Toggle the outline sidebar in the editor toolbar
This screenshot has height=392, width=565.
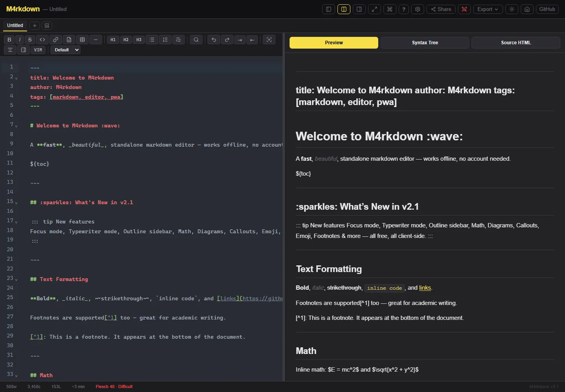(24, 50)
